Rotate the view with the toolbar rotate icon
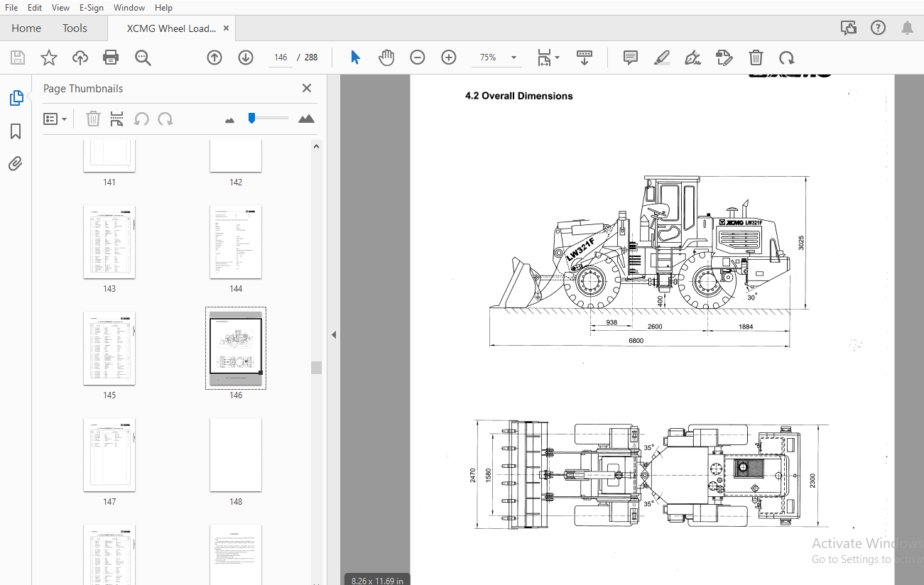 pyautogui.click(x=786, y=58)
